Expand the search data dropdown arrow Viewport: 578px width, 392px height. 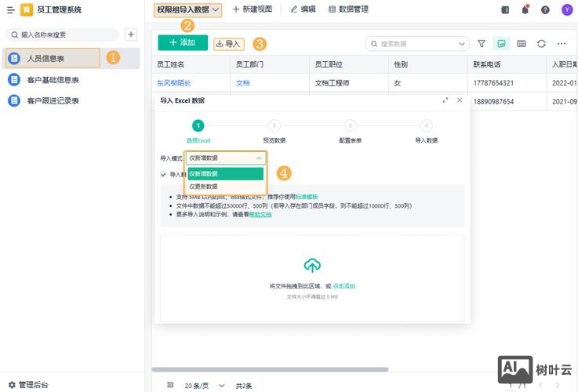coord(461,44)
